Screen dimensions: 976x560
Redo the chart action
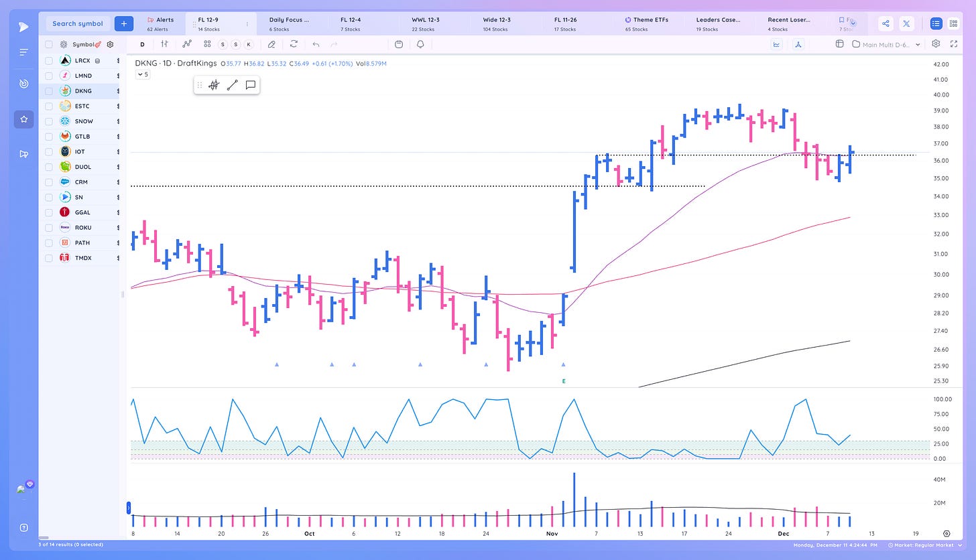334,44
